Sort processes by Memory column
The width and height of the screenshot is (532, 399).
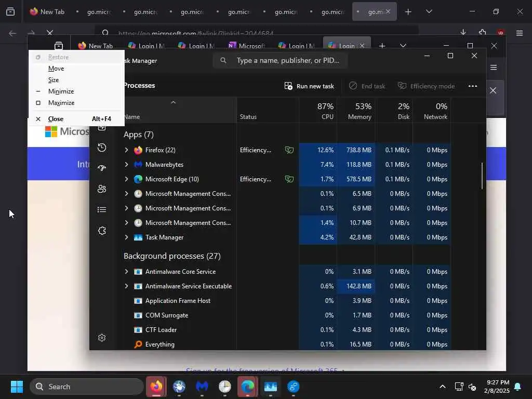point(356,111)
